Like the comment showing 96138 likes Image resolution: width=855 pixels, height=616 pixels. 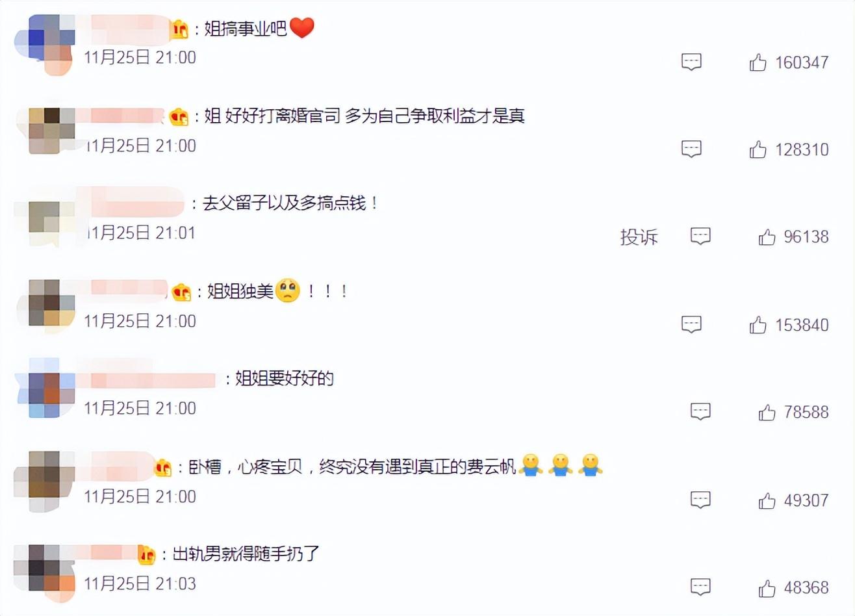tap(767, 237)
